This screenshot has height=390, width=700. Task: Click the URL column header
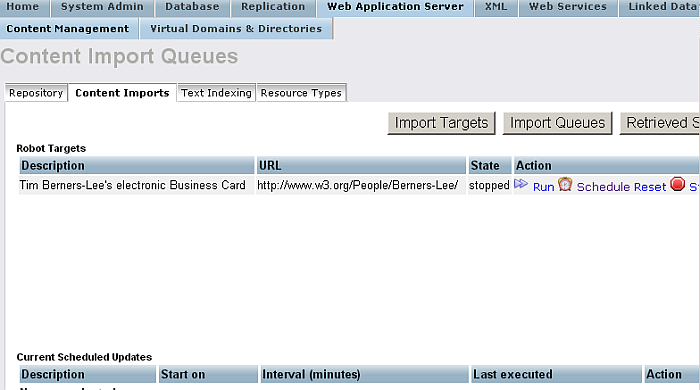pyautogui.click(x=361, y=166)
